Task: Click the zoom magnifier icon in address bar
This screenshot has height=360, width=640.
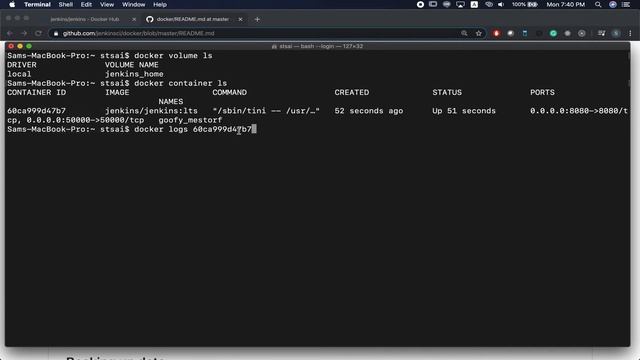Action: tap(464, 33)
